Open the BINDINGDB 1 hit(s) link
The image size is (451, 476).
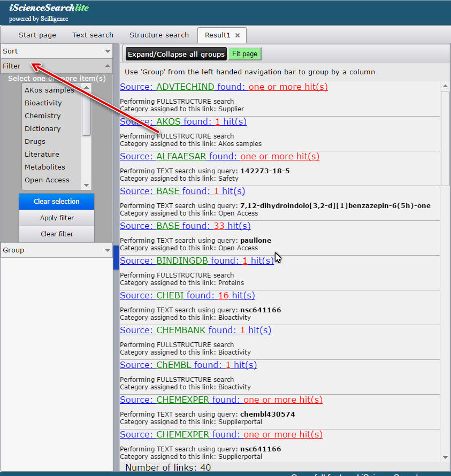(x=197, y=260)
